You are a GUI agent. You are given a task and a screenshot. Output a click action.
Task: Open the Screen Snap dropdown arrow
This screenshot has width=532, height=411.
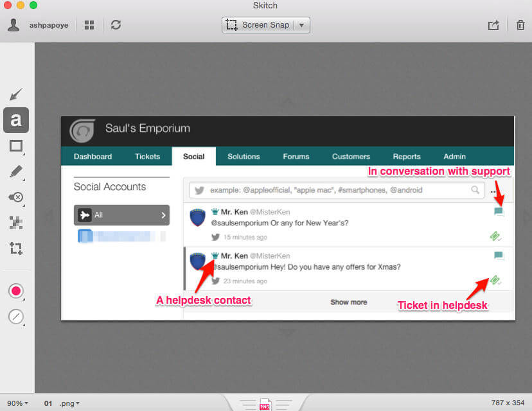tap(301, 25)
